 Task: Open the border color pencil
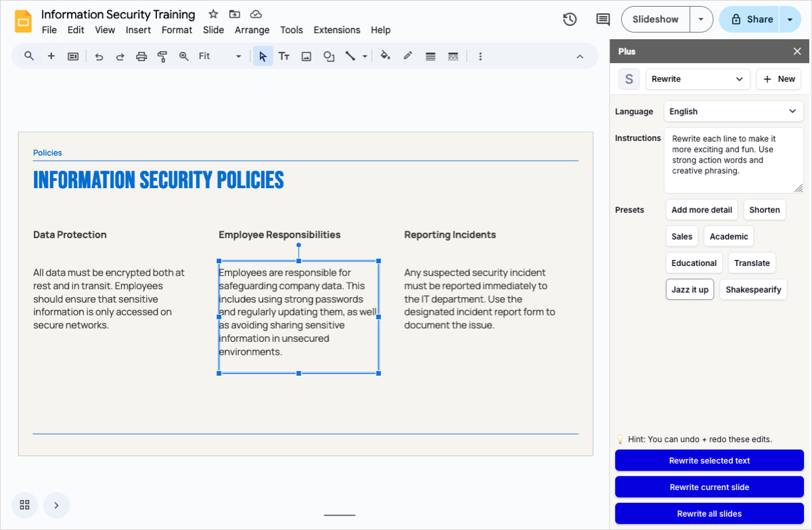tap(407, 56)
